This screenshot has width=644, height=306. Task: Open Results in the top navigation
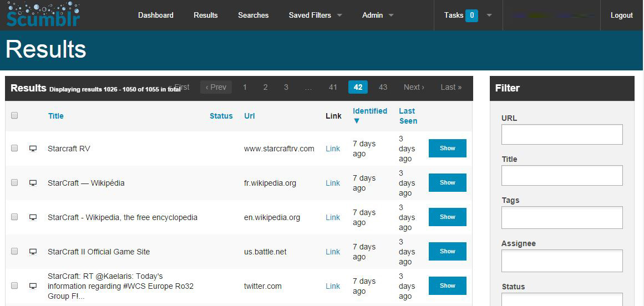tap(206, 15)
